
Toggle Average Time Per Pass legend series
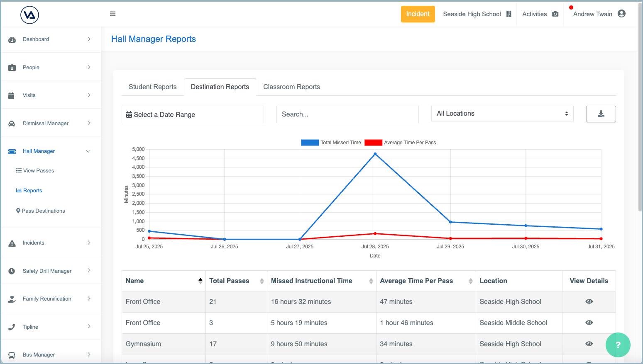click(400, 143)
